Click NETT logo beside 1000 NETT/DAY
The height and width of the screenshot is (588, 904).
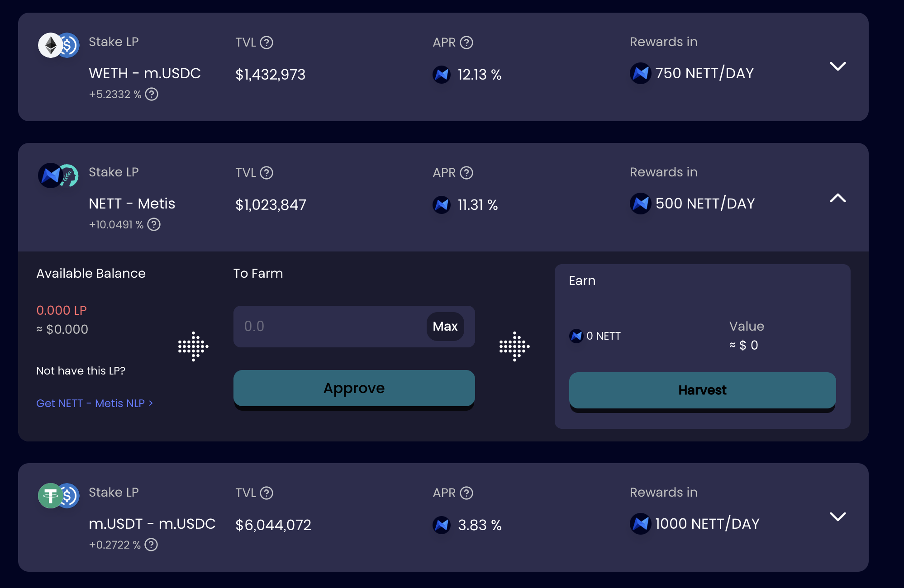[641, 524]
